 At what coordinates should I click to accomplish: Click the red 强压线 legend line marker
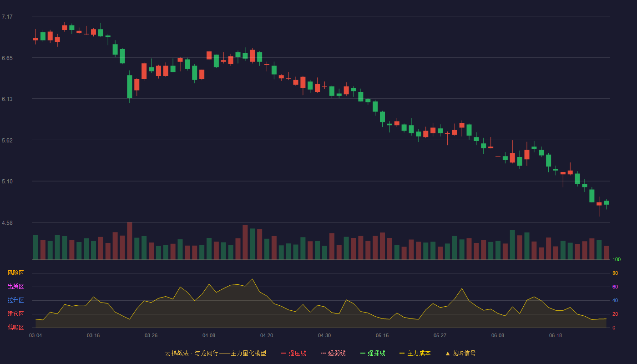click(x=283, y=353)
